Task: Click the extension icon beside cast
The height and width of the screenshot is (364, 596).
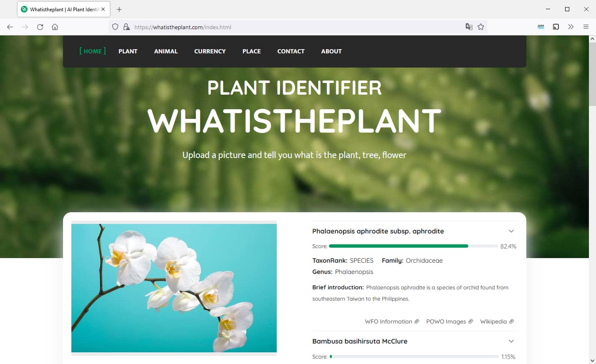Action: (x=541, y=27)
